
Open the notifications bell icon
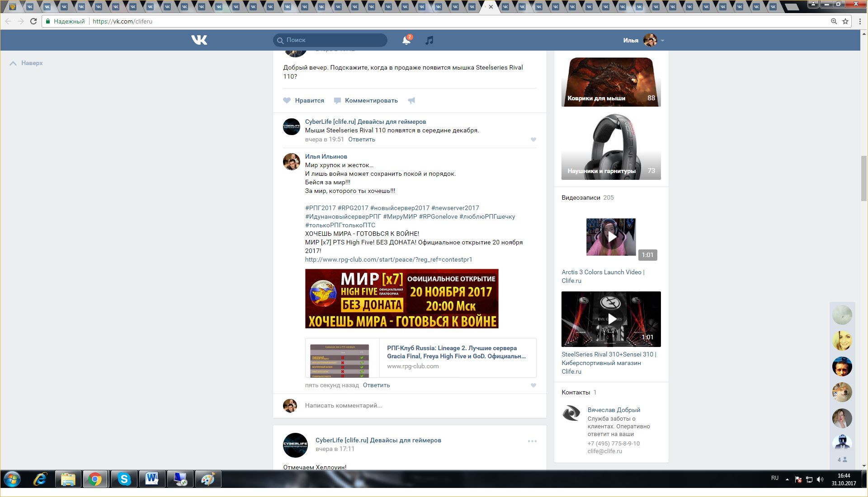pos(406,40)
